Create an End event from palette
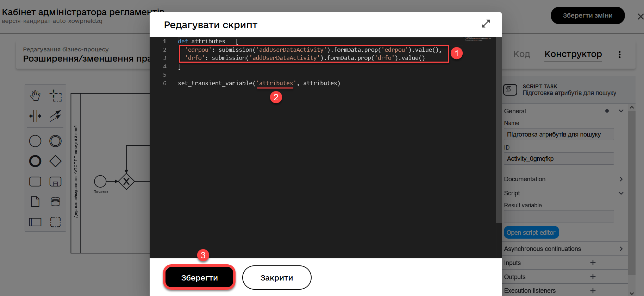 [35, 161]
